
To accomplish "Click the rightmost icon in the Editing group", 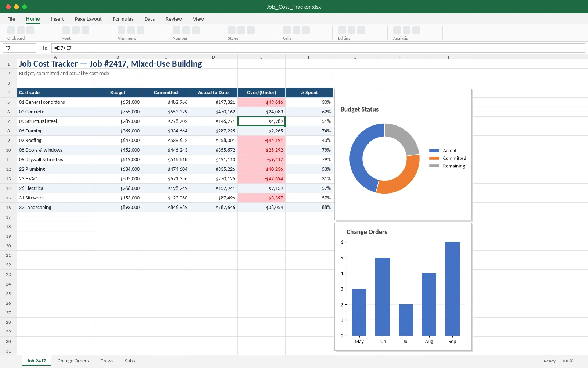I will [x=361, y=31].
